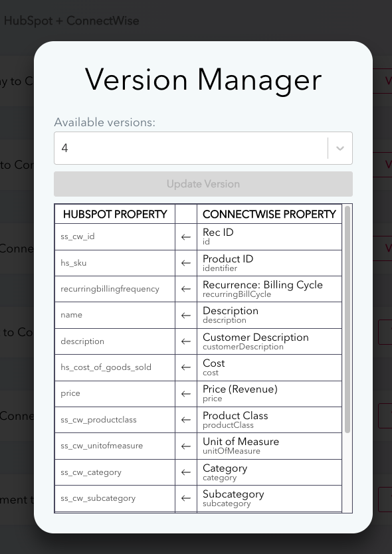Click the arrow icon beside name
The width and height of the screenshot is (392, 554).
coord(186,316)
